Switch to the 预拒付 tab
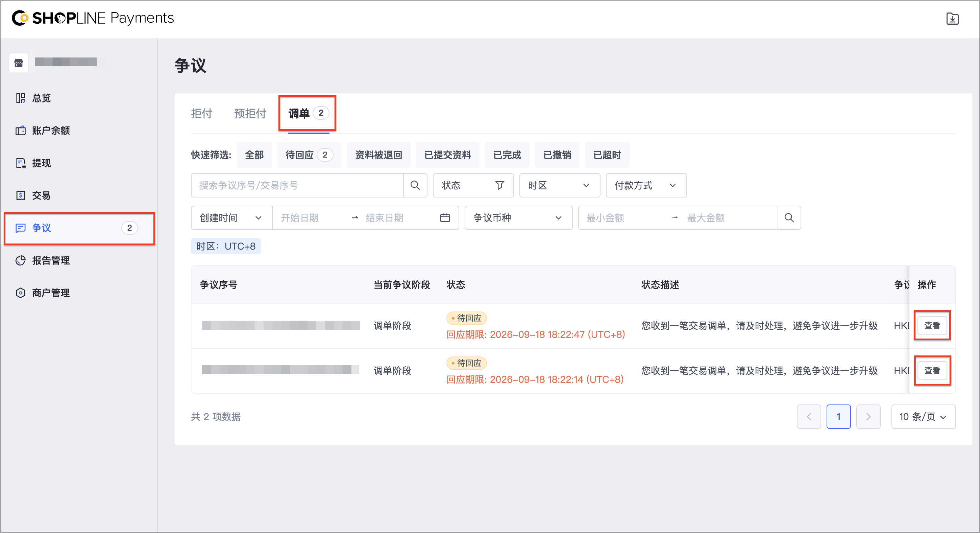This screenshot has width=980, height=533. 250,113
